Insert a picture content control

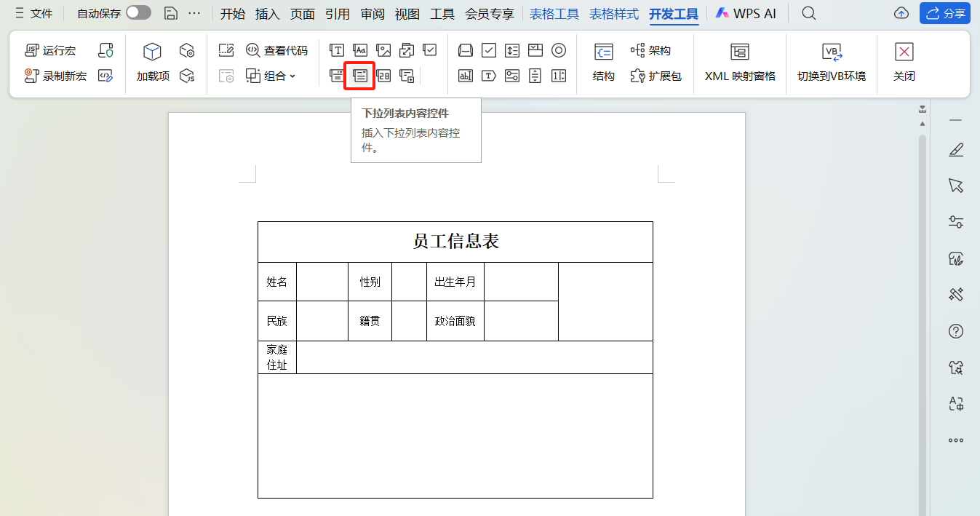[x=384, y=50]
